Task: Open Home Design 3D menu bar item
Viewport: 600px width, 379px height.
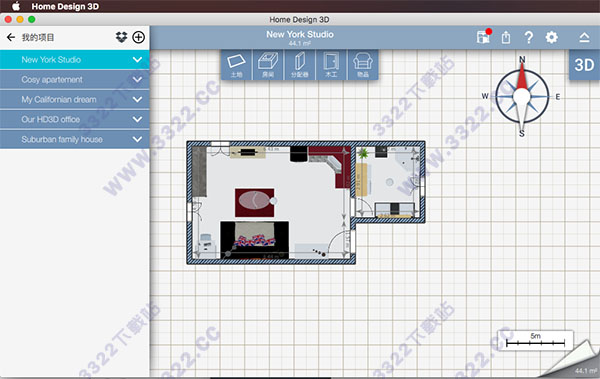Action: point(65,6)
